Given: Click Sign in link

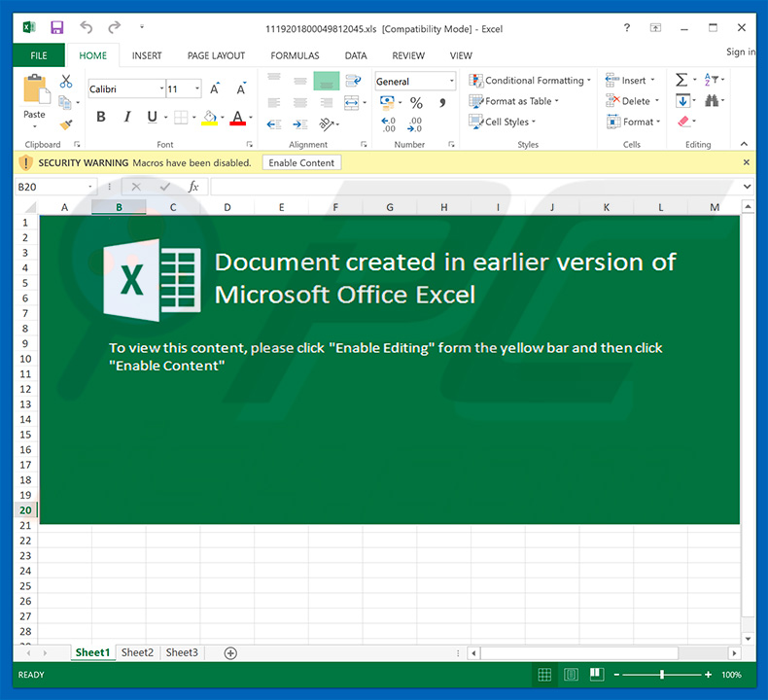Looking at the screenshot, I should coord(740,52).
